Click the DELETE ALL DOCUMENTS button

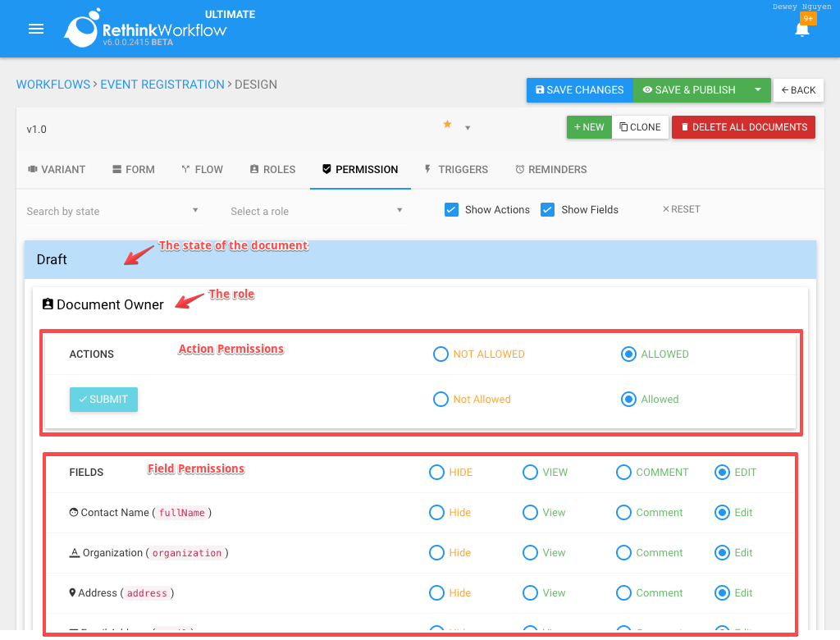point(743,127)
